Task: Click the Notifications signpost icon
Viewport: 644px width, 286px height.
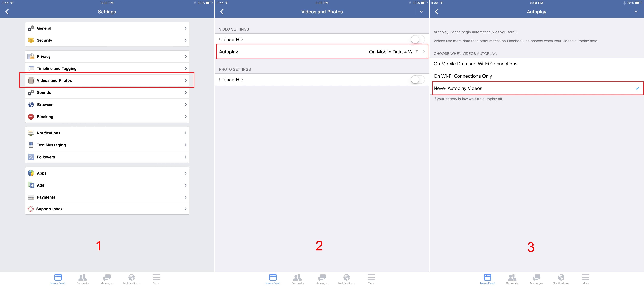Action: click(x=31, y=133)
